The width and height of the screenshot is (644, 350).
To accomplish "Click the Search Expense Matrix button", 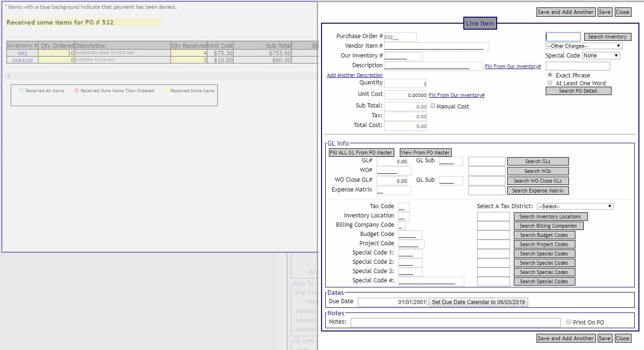I will point(538,191).
